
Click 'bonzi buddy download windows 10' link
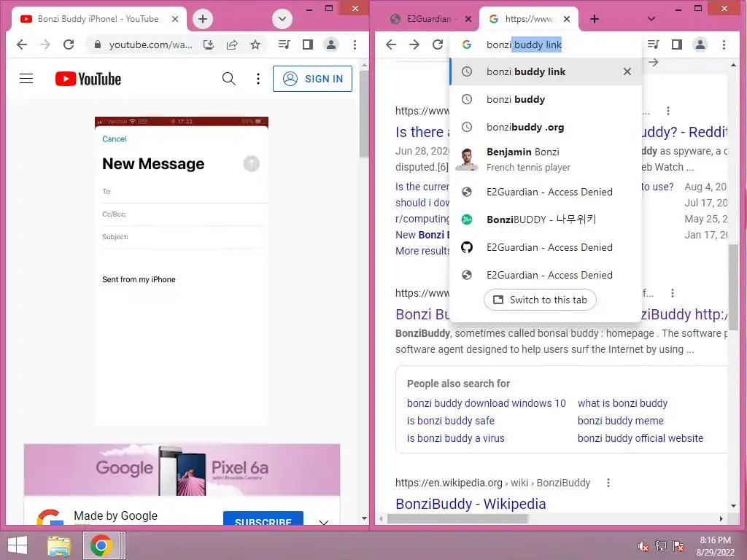[x=487, y=403]
